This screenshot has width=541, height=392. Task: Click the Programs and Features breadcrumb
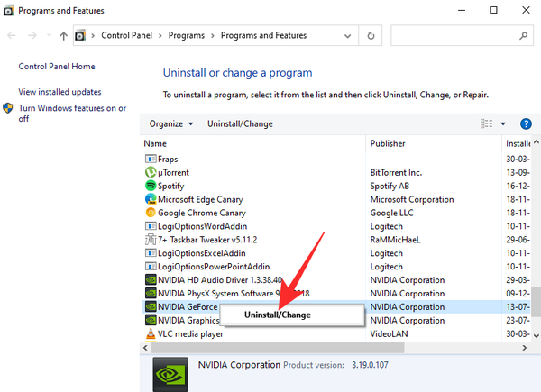click(x=263, y=35)
